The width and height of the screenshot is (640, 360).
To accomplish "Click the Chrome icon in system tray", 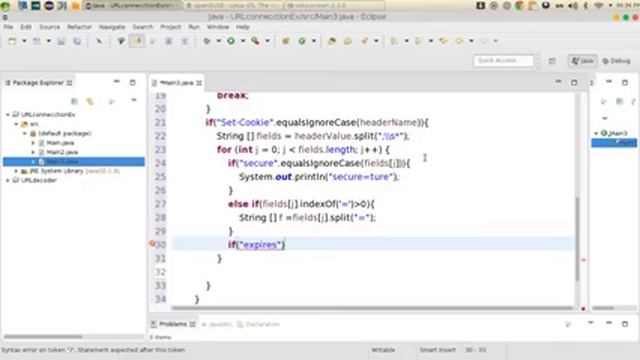I will pyautogui.click(x=519, y=5).
